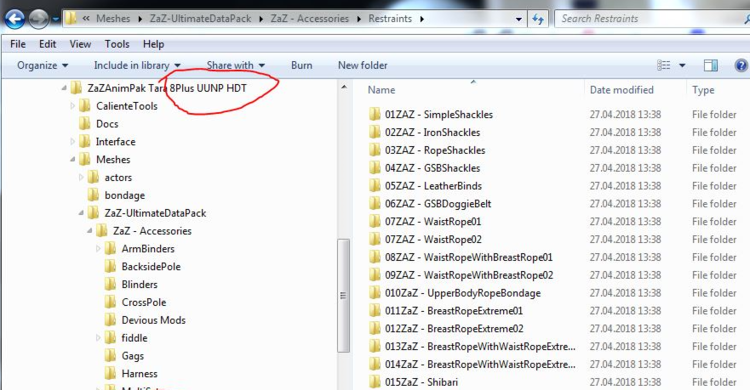Click folder icon of 07ZAZ - WaistRope02

(375, 239)
